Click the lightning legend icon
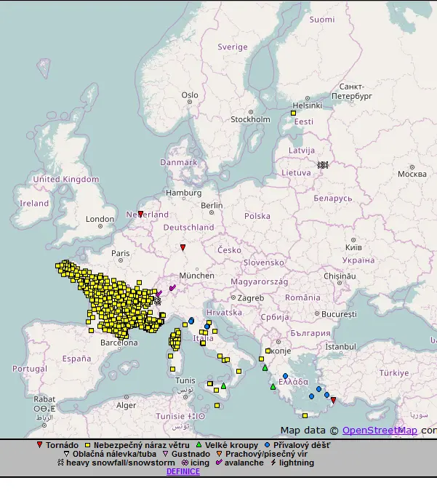 point(273,463)
